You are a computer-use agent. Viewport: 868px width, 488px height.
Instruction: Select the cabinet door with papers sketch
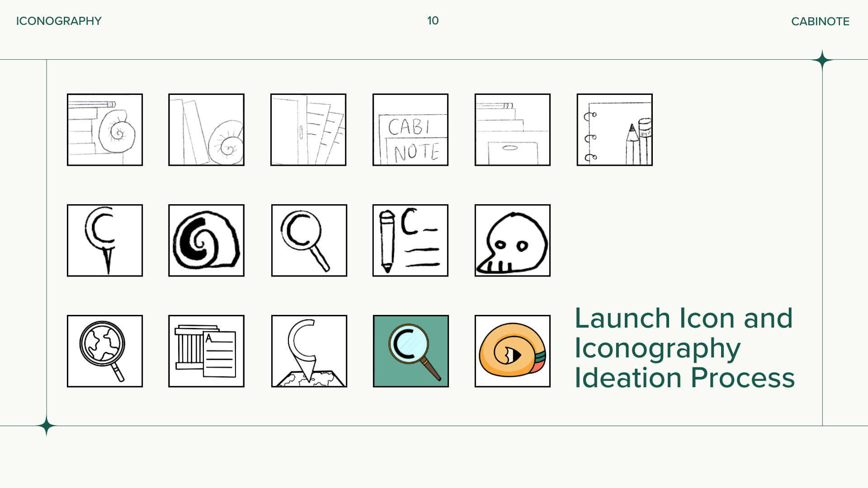click(308, 130)
